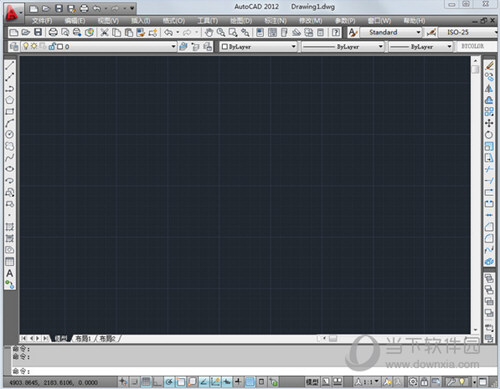Select the Revision Cloud tool

click(10, 146)
